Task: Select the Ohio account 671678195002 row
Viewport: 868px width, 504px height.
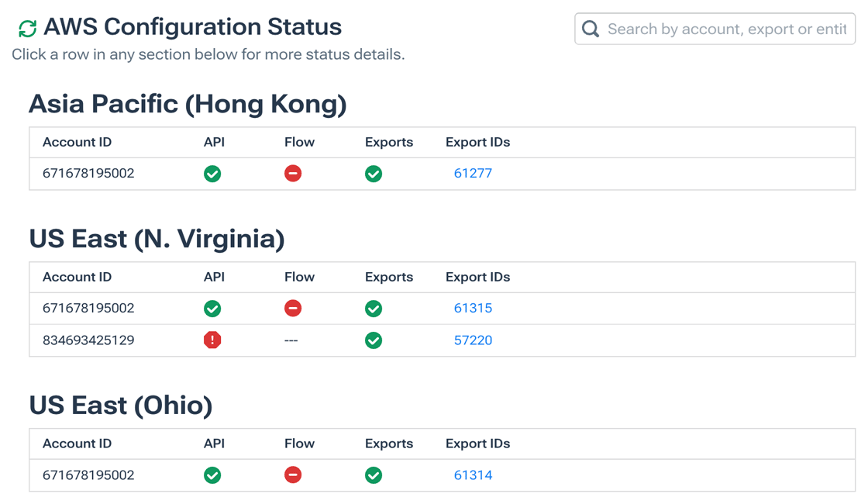Action: click(116, 475)
